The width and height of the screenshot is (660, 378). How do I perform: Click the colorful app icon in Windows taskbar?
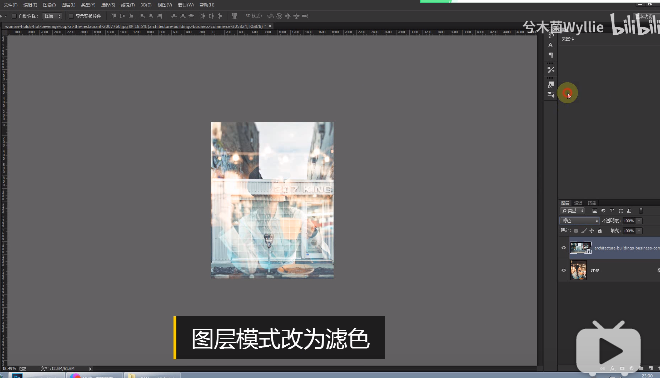pos(75,375)
